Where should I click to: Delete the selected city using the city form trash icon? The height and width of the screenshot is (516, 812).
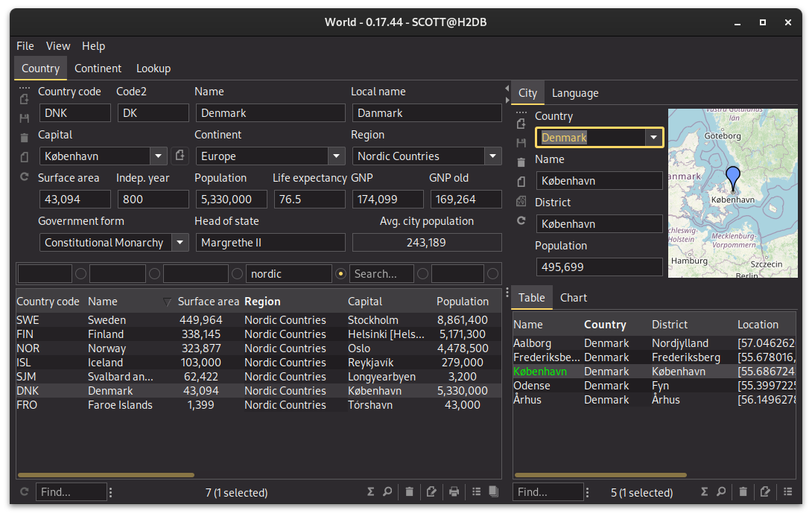point(521,162)
